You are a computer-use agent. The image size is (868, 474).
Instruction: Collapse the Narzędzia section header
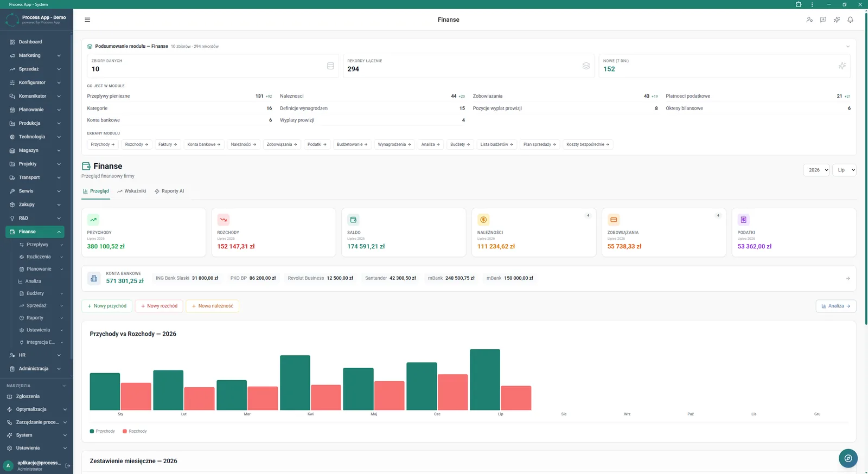(36, 386)
